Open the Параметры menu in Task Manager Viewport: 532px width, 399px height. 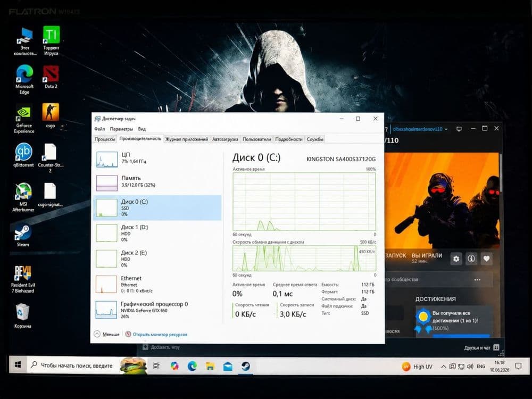(x=121, y=129)
